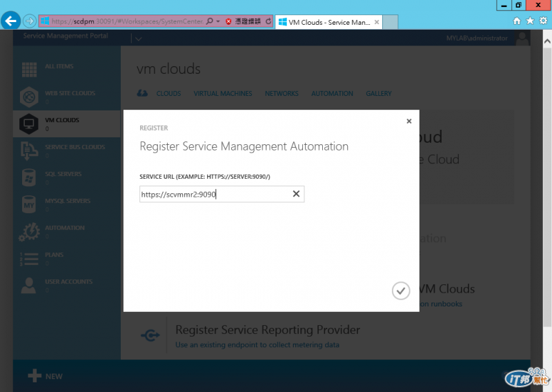Clear the service URL field text

pos(296,194)
